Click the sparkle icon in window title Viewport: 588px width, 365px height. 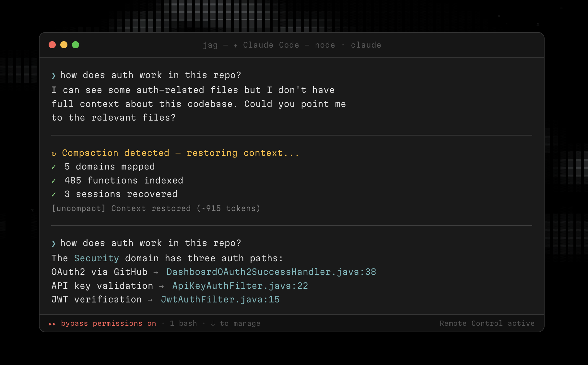point(236,45)
